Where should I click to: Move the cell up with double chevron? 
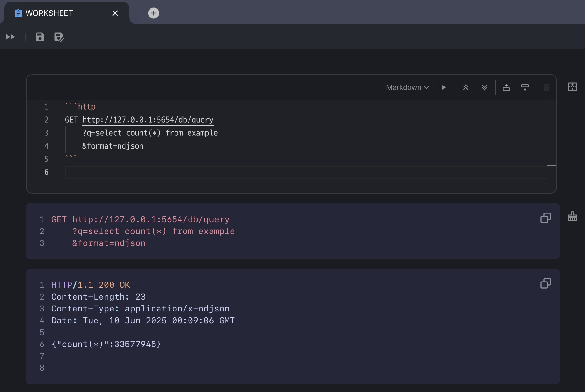[x=465, y=87]
